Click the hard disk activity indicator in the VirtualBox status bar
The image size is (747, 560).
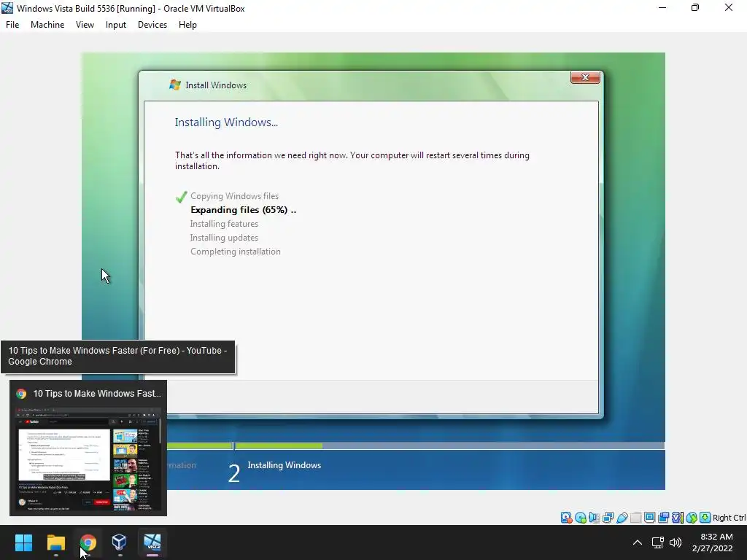566,518
